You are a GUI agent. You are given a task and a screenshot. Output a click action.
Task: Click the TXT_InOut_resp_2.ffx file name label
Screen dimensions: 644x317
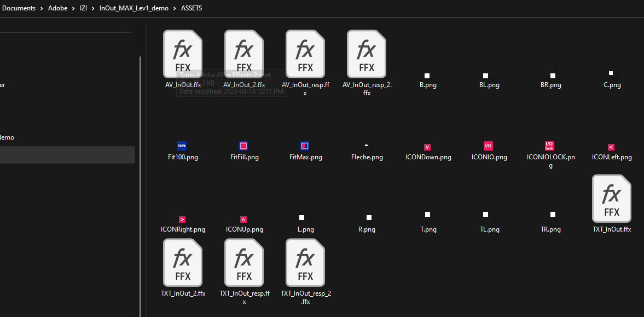[305, 297]
